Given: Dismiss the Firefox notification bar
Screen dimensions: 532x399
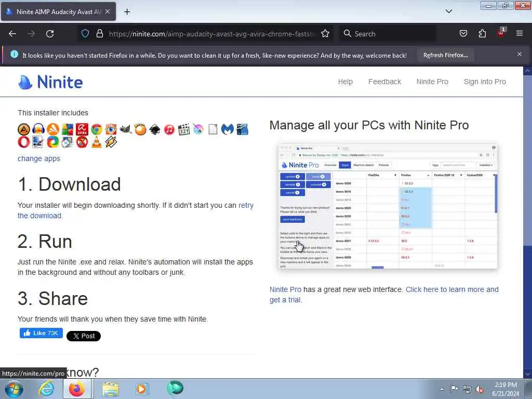Looking at the screenshot, I should click(520, 54).
